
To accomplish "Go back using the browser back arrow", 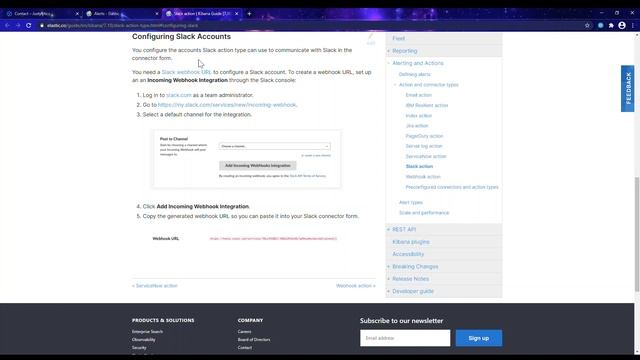I will (7, 25).
